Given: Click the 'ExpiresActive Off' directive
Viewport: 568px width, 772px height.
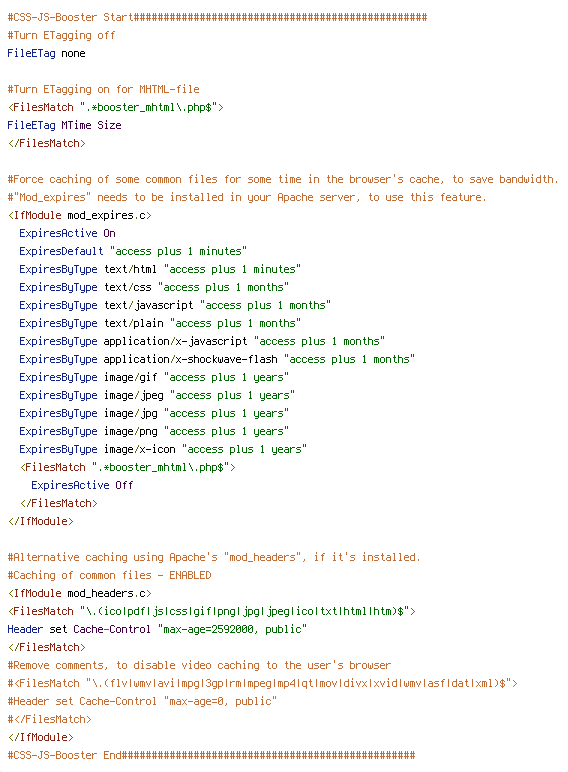Looking at the screenshot, I should [82, 485].
